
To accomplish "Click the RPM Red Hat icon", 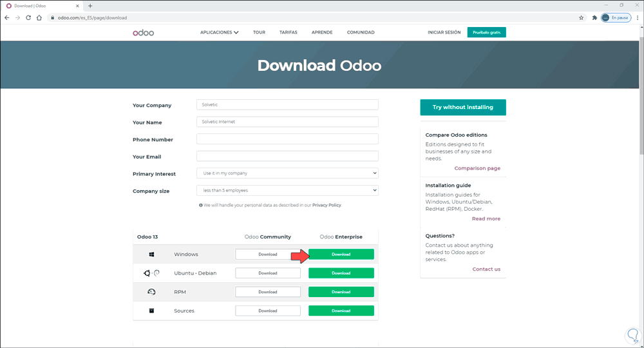I will click(151, 292).
